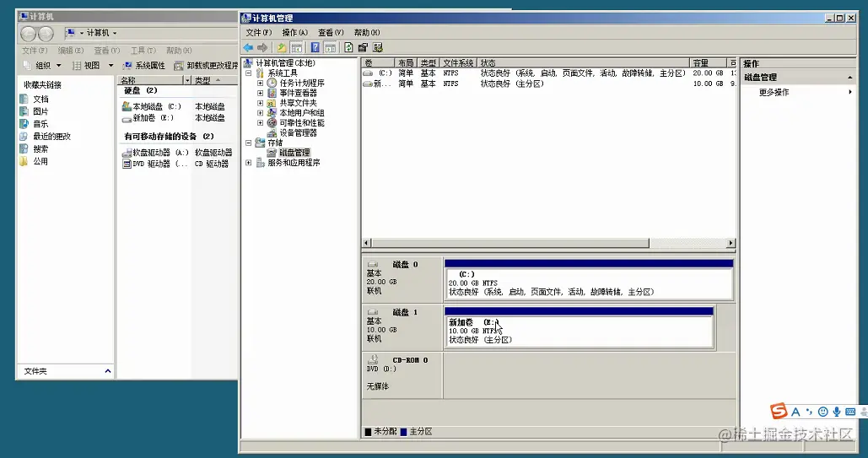This screenshot has width=868, height=458.
Task: Select the 新... volume row in list
Action: [549, 84]
